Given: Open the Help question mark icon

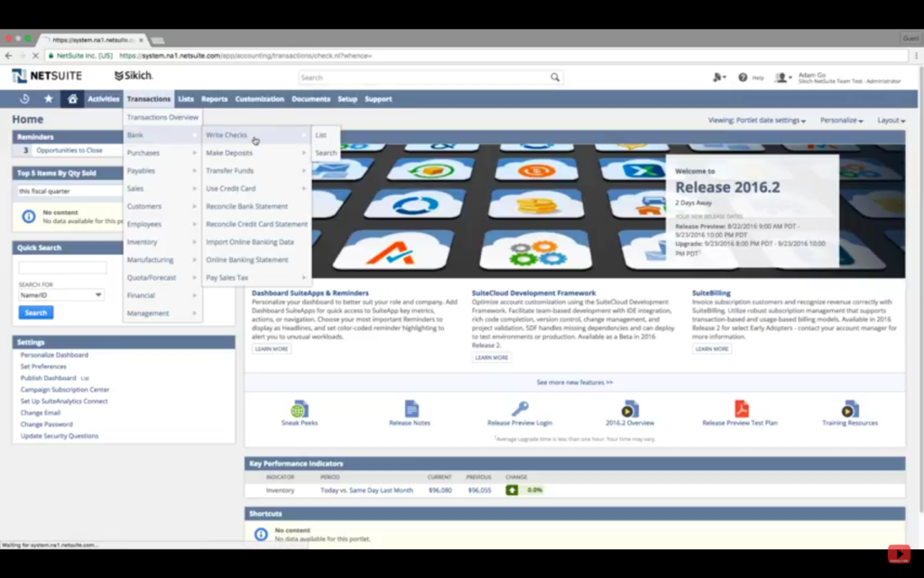Looking at the screenshot, I should point(743,78).
